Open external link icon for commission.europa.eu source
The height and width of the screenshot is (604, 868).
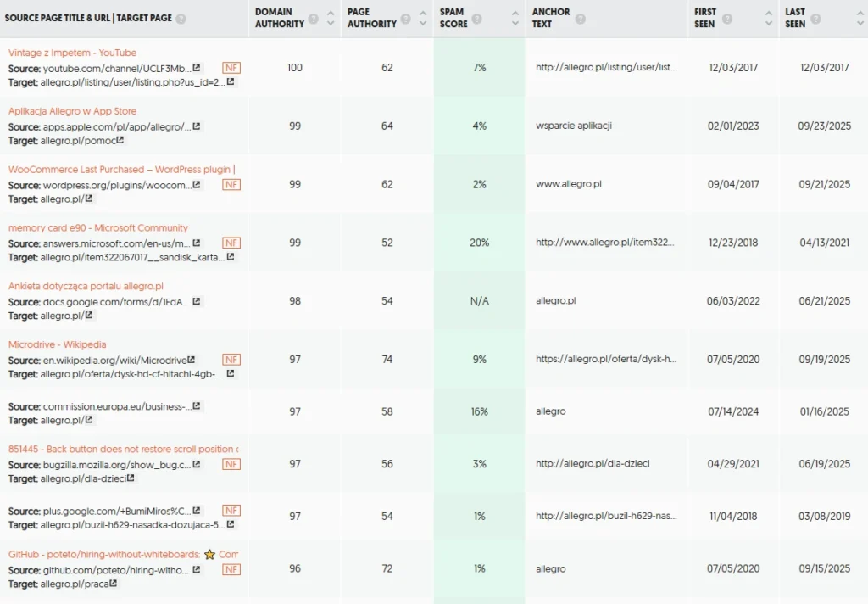[x=197, y=406]
